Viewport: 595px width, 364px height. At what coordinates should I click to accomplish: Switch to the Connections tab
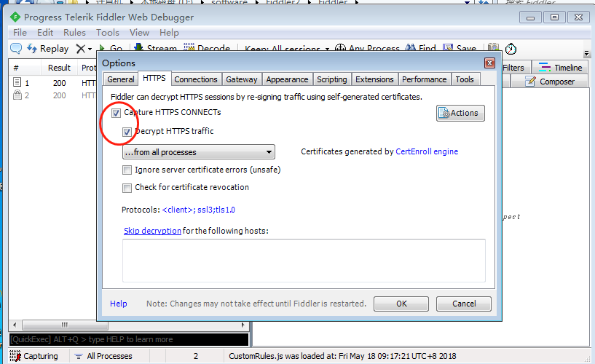196,79
